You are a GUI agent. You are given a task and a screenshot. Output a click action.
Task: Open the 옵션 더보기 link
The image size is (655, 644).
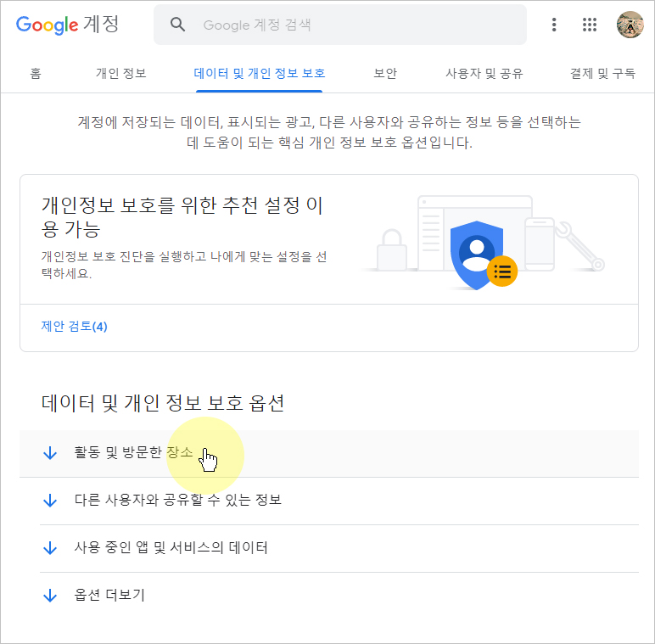tap(329, 596)
